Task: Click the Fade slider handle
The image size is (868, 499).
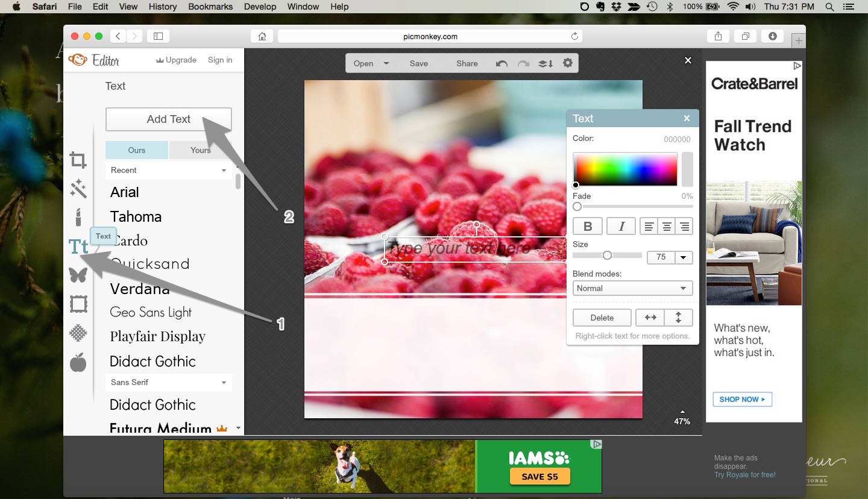Action: coord(577,207)
